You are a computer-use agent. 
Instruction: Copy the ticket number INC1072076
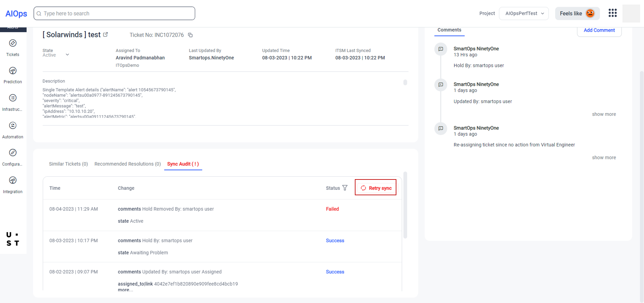pos(190,35)
